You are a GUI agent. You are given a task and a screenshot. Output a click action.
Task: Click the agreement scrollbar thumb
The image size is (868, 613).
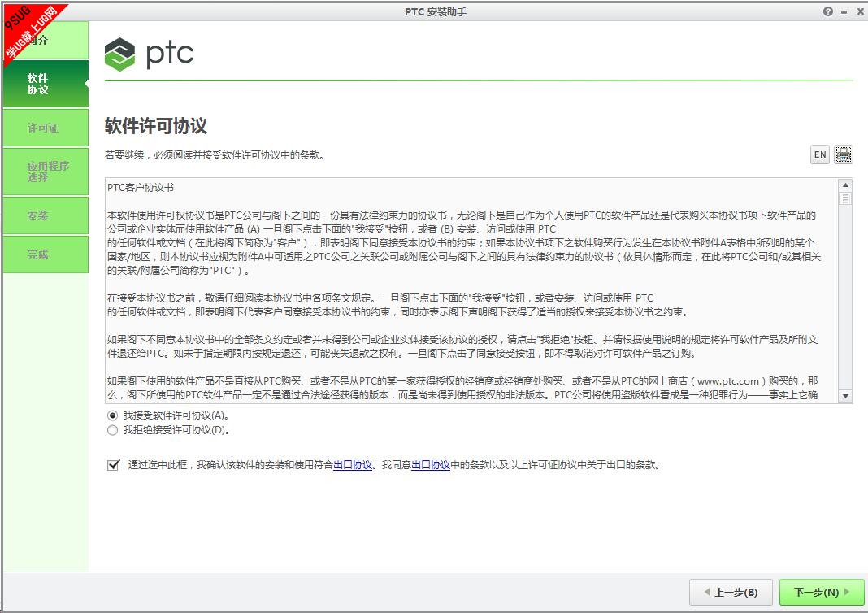coord(845,198)
